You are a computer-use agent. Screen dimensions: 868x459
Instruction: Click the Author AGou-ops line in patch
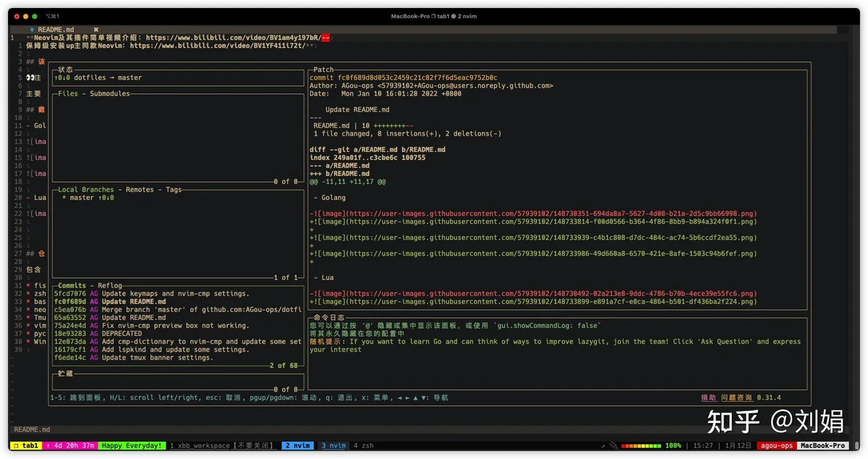pyautogui.click(x=431, y=85)
